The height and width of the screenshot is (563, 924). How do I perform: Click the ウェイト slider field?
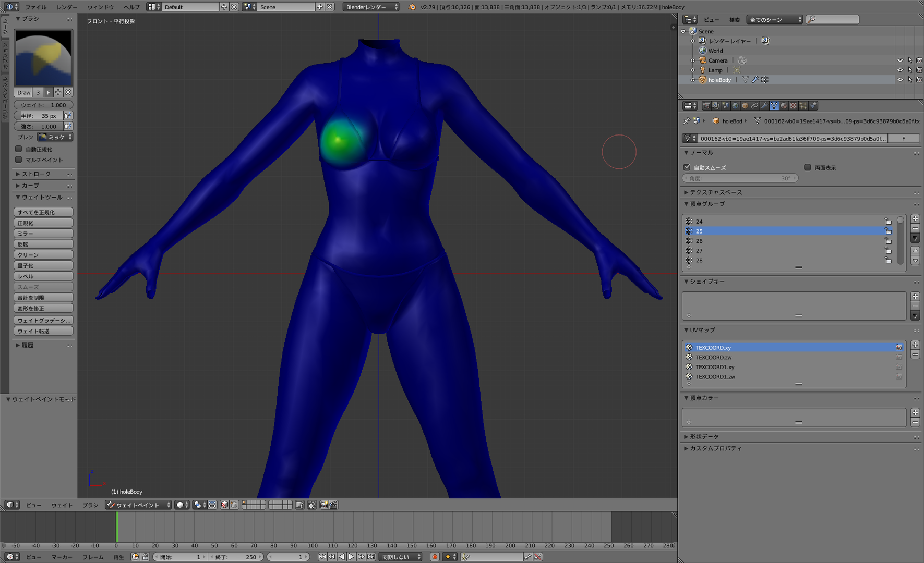(x=43, y=105)
